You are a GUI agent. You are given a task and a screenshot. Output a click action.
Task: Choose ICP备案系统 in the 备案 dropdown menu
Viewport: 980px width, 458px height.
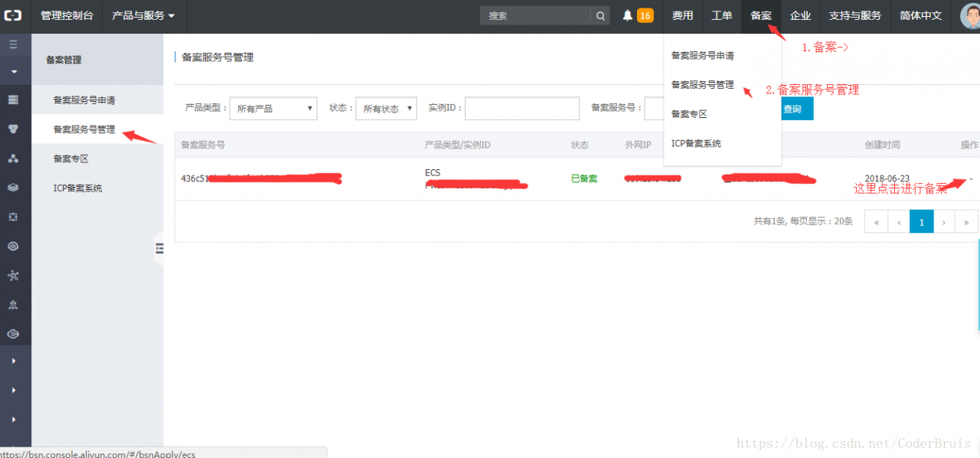(x=722, y=143)
